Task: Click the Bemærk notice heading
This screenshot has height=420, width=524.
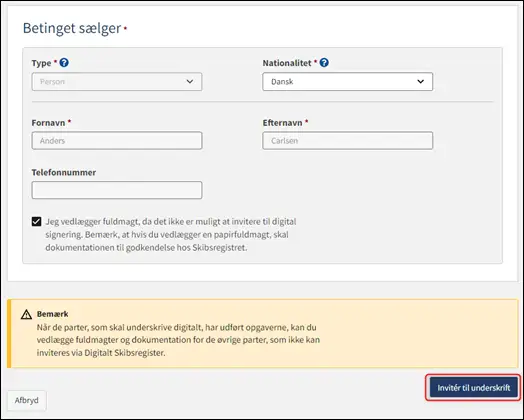Action: click(52, 314)
